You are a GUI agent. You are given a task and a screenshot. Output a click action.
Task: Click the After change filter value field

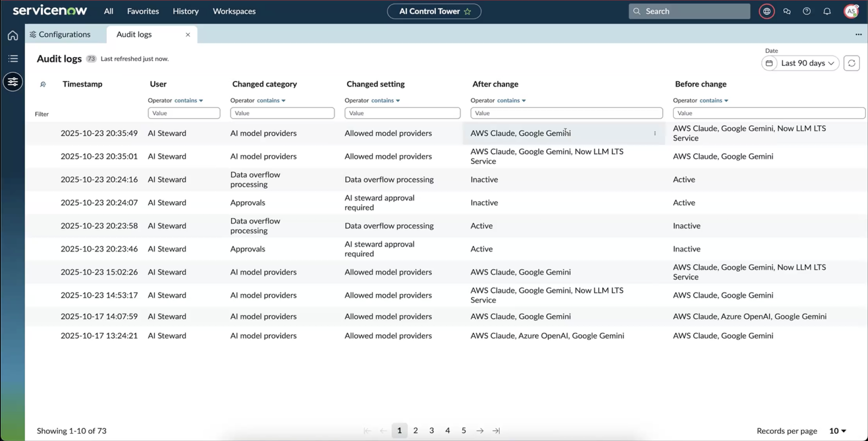pos(566,113)
